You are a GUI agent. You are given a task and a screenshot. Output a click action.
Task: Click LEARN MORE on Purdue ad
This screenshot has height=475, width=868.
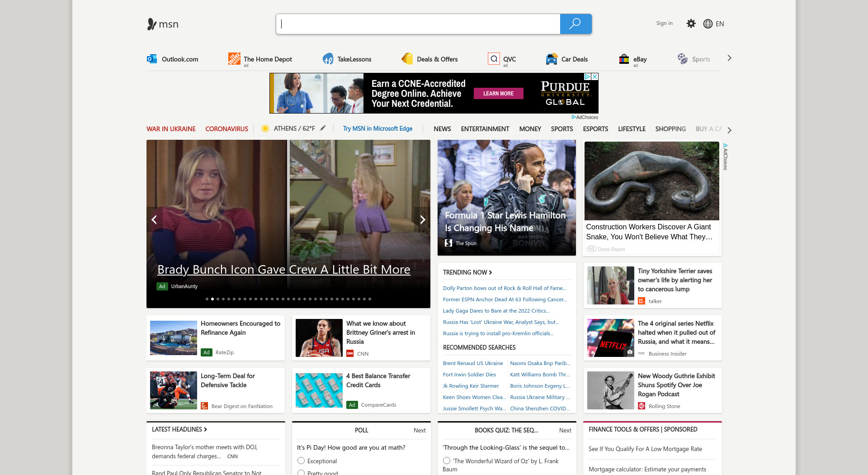click(498, 93)
